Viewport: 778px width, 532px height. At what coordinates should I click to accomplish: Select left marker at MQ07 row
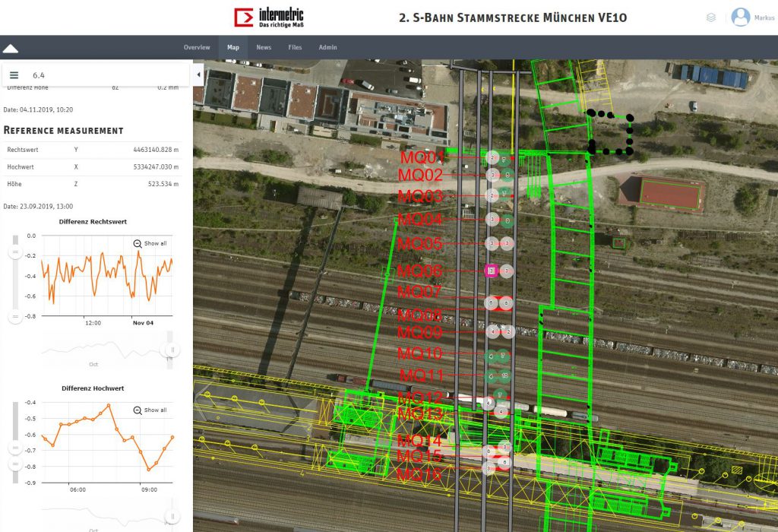(x=492, y=302)
